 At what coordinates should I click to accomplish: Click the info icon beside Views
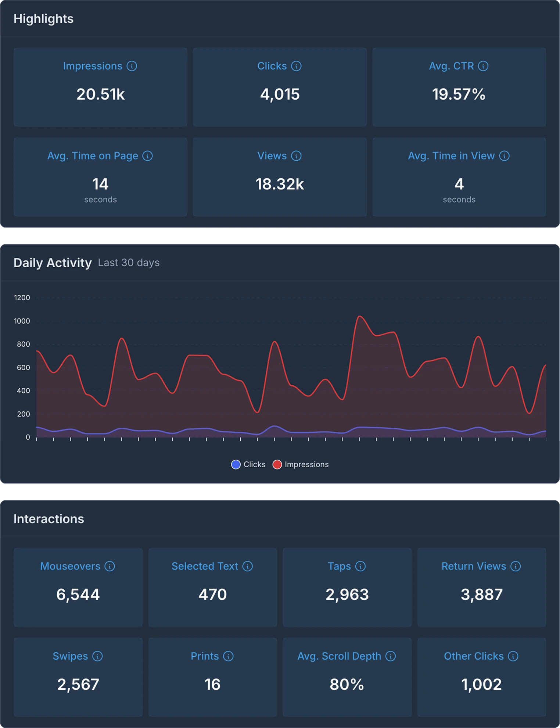(296, 156)
